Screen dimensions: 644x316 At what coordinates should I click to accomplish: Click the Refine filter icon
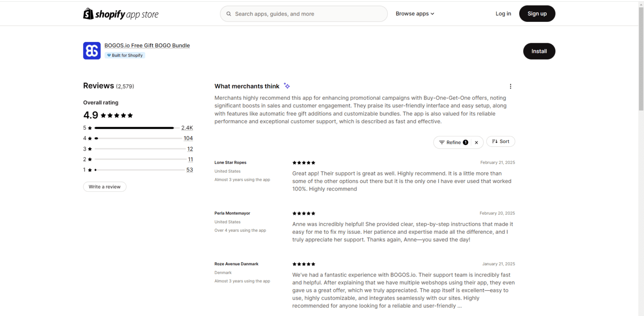443,142
